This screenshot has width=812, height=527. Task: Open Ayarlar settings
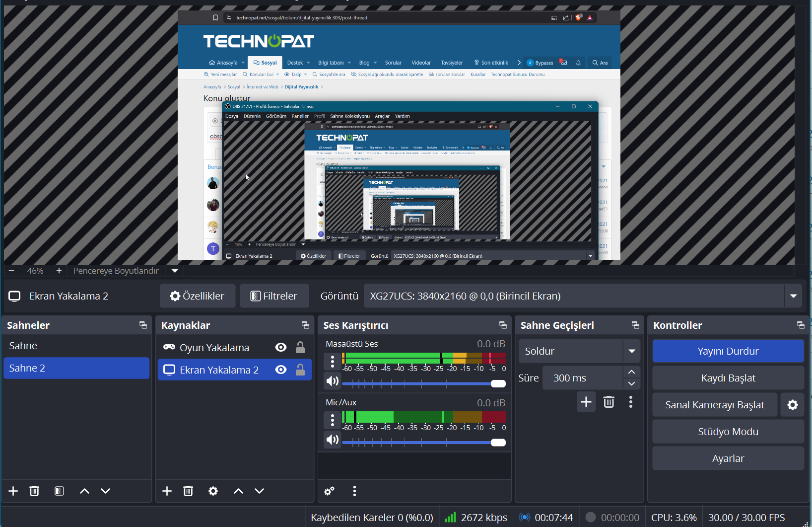(728, 458)
